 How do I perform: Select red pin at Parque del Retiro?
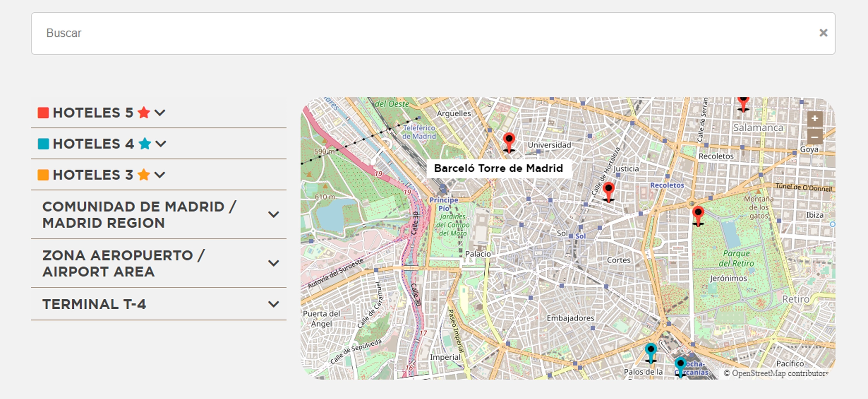[698, 215]
